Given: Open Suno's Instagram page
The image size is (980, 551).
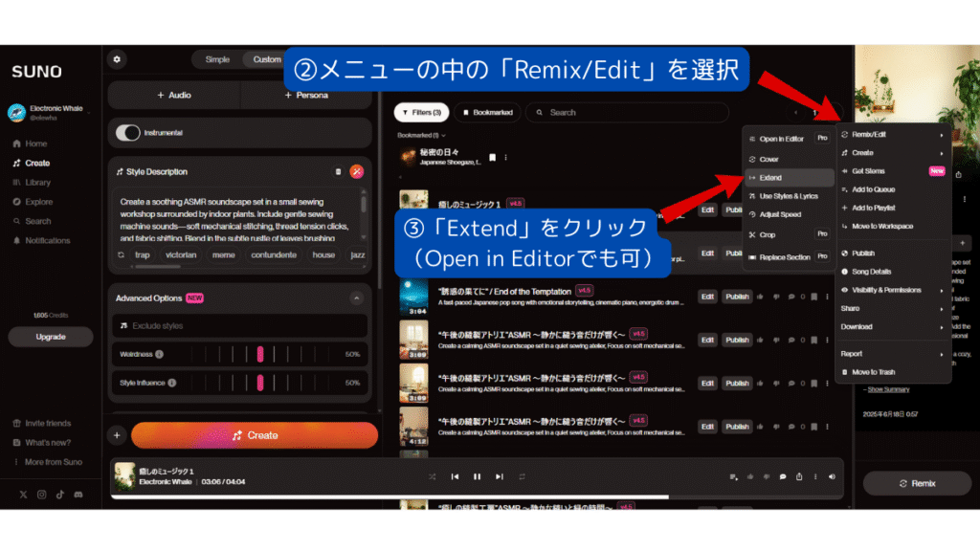Looking at the screenshot, I should [x=42, y=495].
